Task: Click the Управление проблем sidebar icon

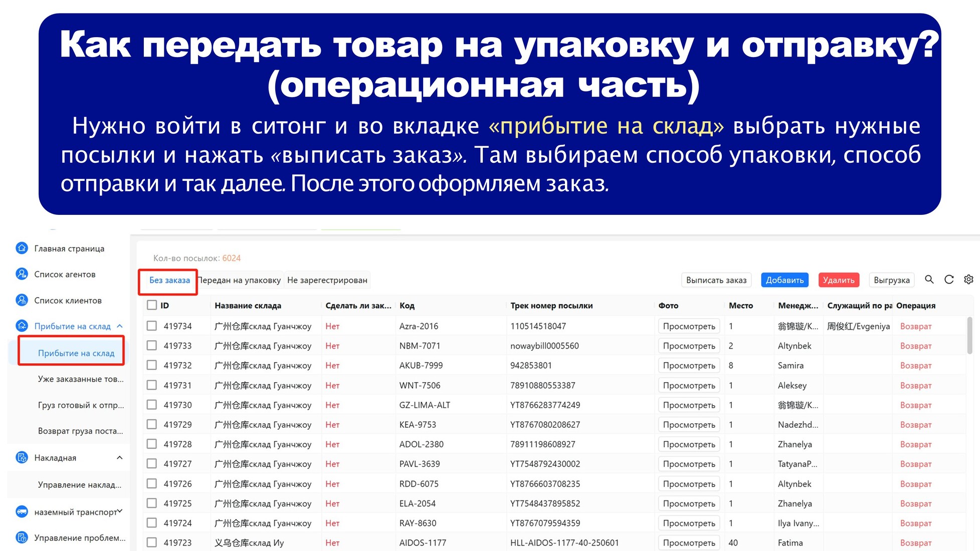Action: click(22, 537)
